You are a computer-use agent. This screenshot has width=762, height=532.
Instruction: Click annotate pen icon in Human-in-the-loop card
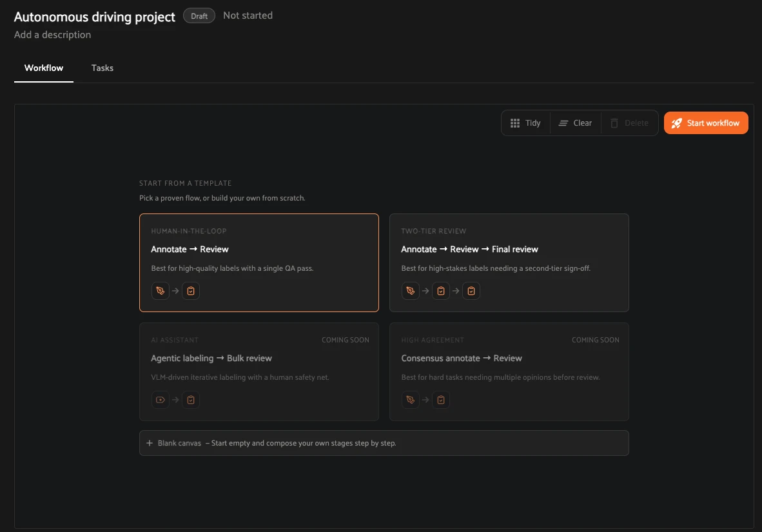[x=161, y=291]
